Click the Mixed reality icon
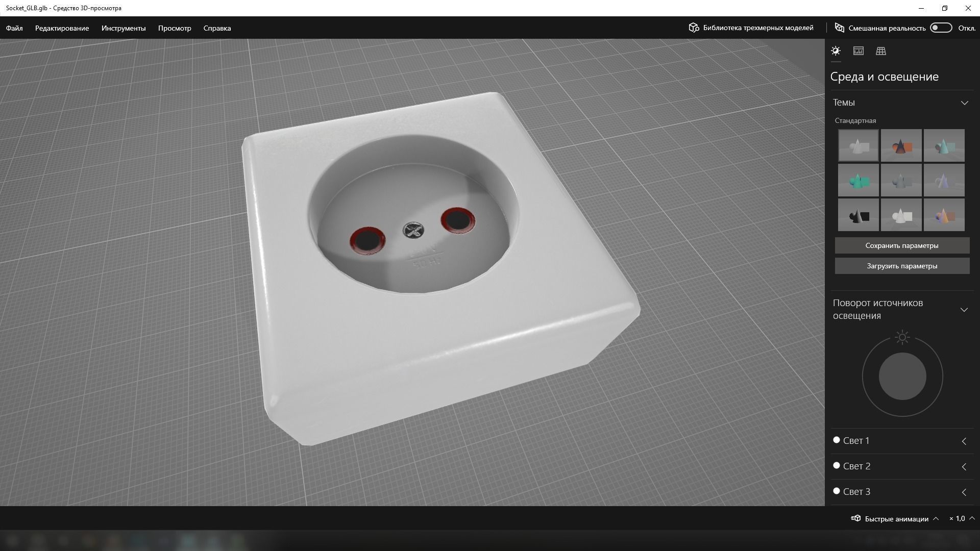 [x=839, y=28]
